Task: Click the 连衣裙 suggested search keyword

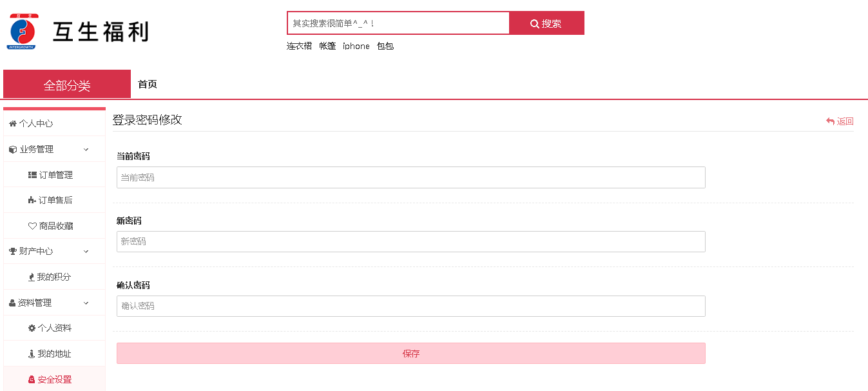Action: coord(299,46)
